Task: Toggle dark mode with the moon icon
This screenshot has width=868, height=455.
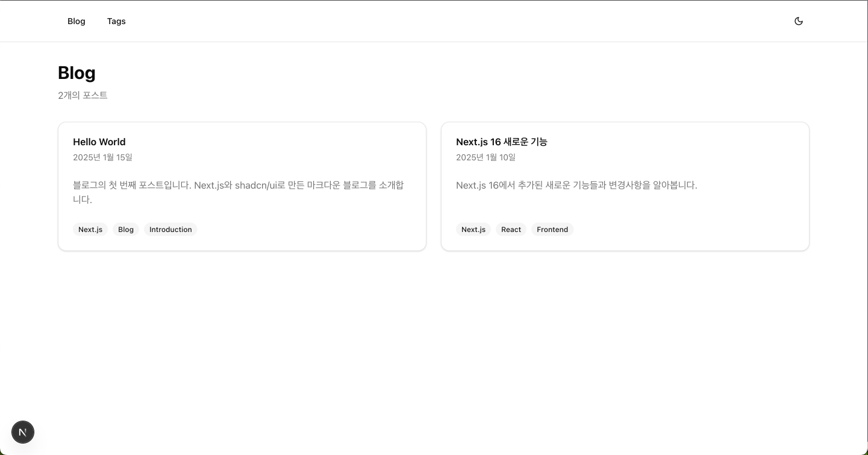Action: click(799, 21)
